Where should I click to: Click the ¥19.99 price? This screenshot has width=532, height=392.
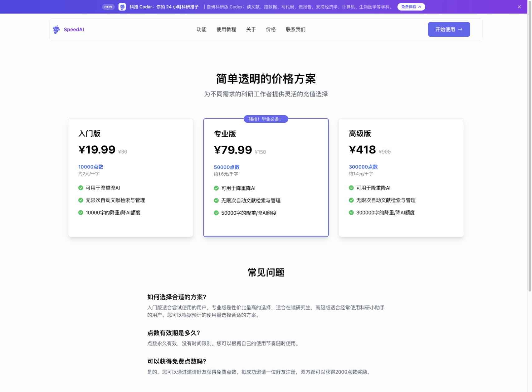pyautogui.click(x=97, y=150)
